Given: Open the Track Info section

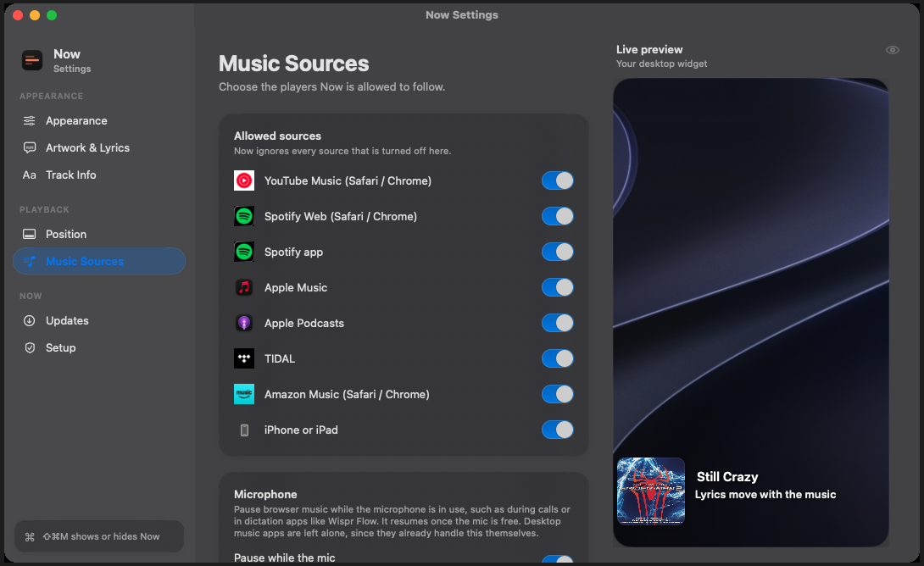Looking at the screenshot, I should point(99,175).
